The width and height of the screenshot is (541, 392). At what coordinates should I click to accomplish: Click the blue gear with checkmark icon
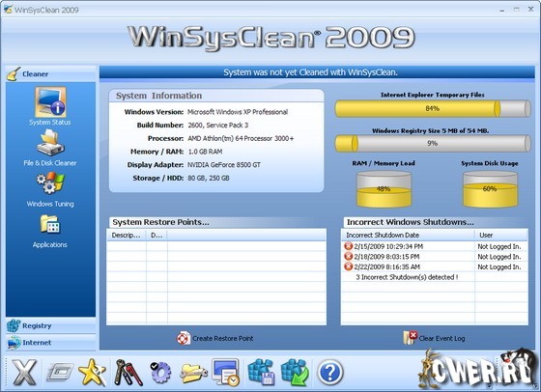[160, 373]
